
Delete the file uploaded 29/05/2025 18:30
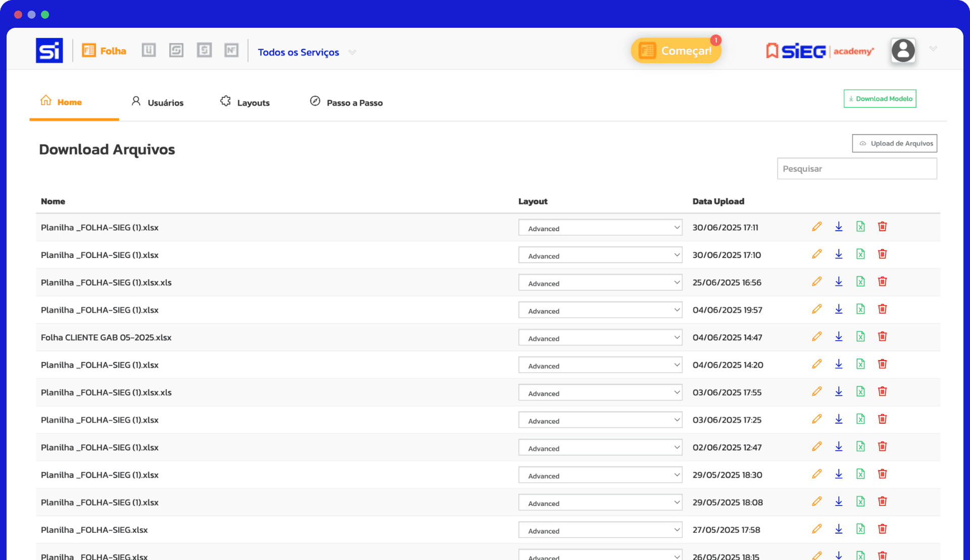coord(882,474)
